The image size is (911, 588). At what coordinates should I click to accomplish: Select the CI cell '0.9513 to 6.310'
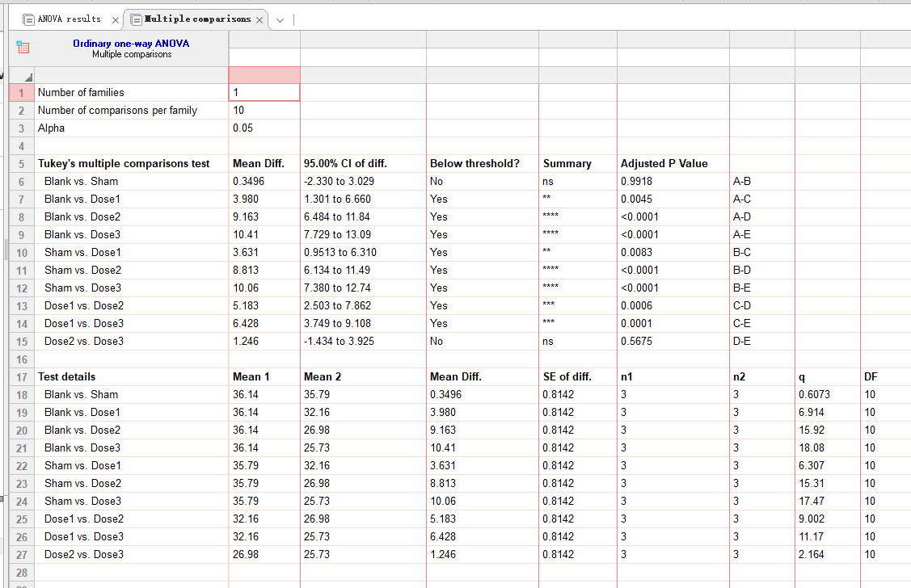(x=363, y=253)
